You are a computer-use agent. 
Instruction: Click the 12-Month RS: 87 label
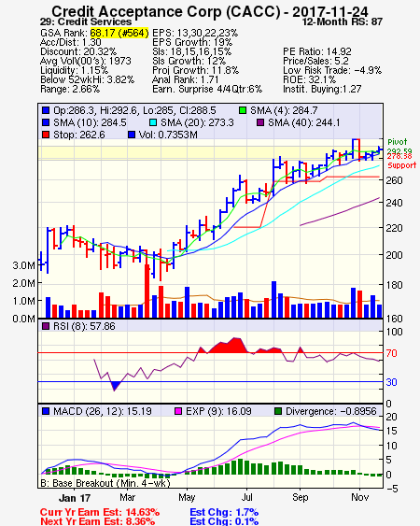click(343, 21)
